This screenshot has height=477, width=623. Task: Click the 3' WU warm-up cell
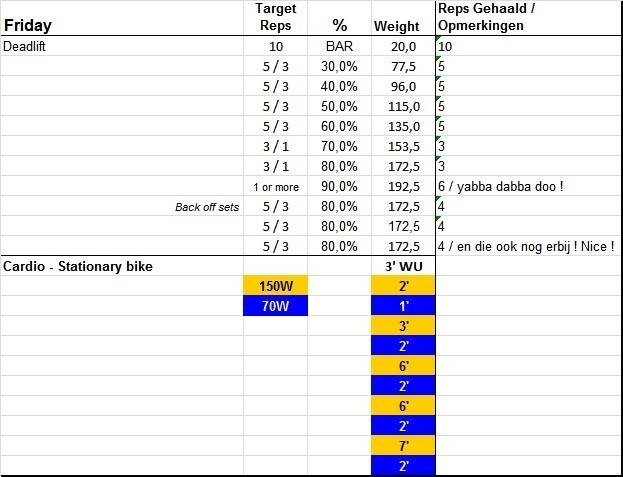[402, 266]
